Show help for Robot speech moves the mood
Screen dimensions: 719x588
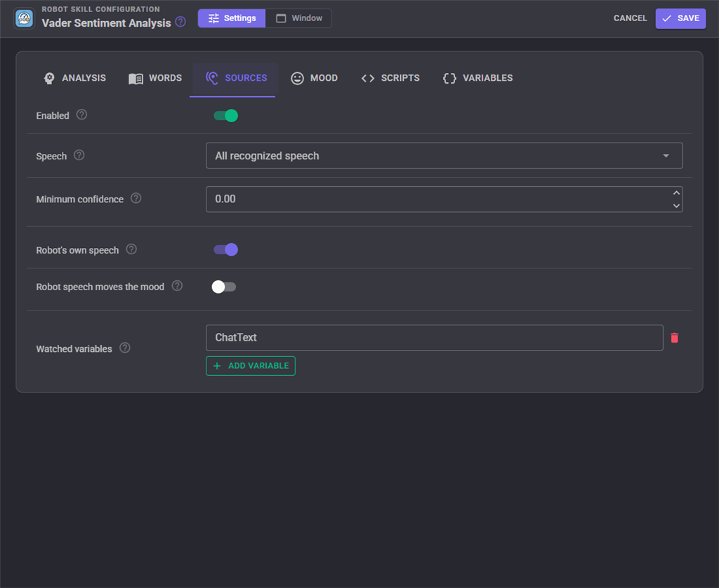[x=177, y=286]
